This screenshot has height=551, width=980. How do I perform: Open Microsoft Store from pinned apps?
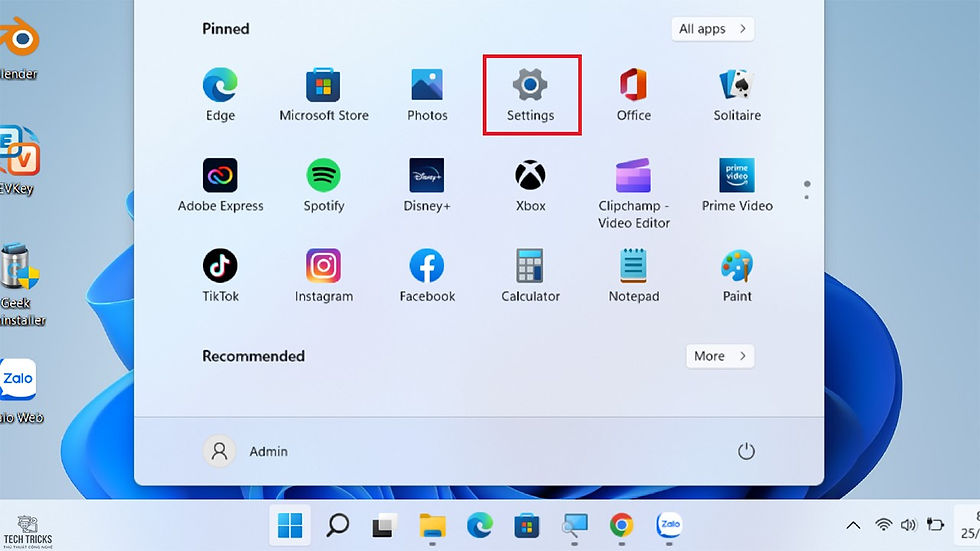pyautogui.click(x=324, y=95)
